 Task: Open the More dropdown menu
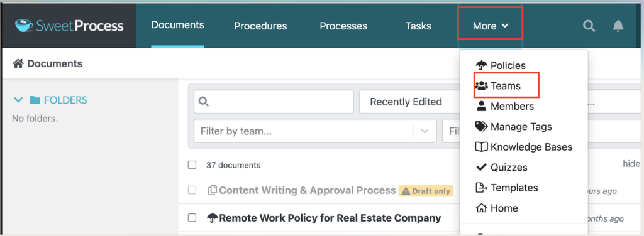click(x=491, y=26)
